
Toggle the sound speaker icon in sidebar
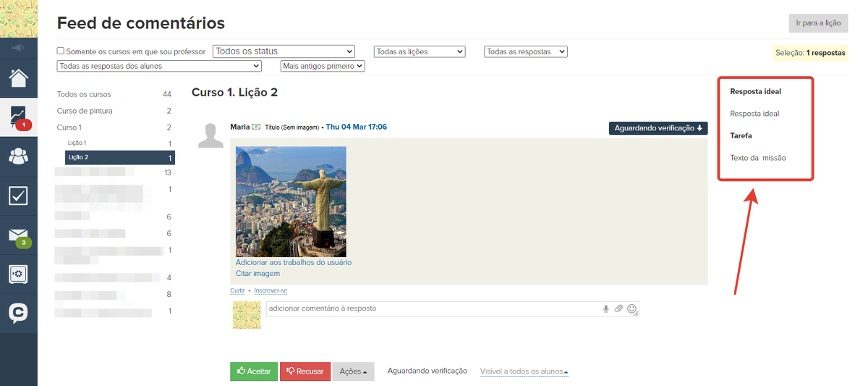(19, 48)
